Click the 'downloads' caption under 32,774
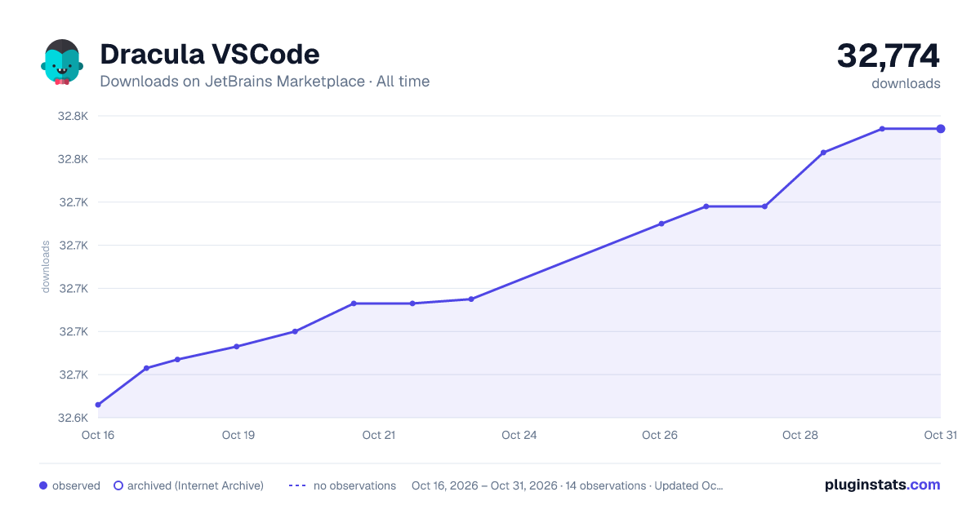 tap(906, 83)
